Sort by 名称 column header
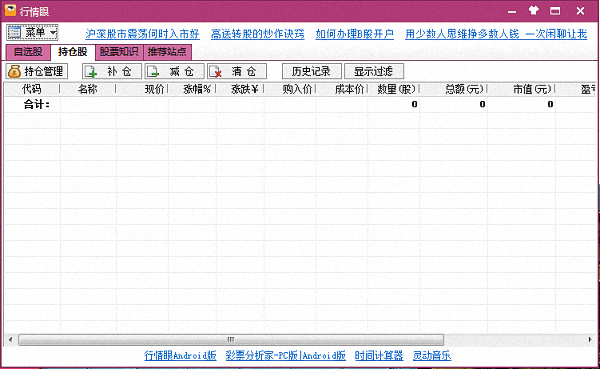600x369 pixels. pyautogui.click(x=88, y=89)
